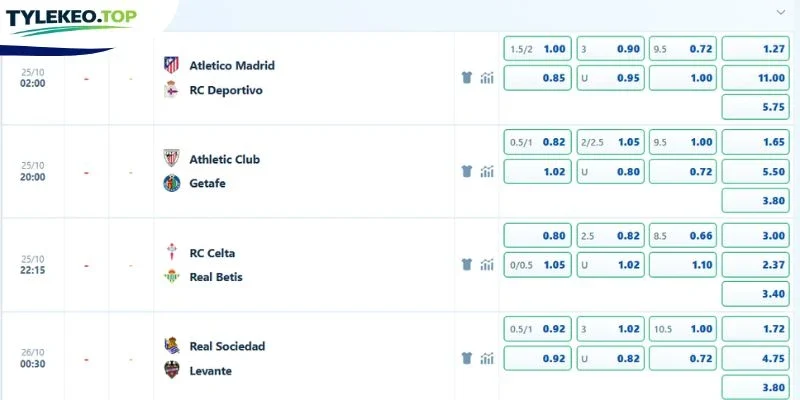
Task: Select under odds 1.02 for RC Celta match
Action: tap(611, 265)
